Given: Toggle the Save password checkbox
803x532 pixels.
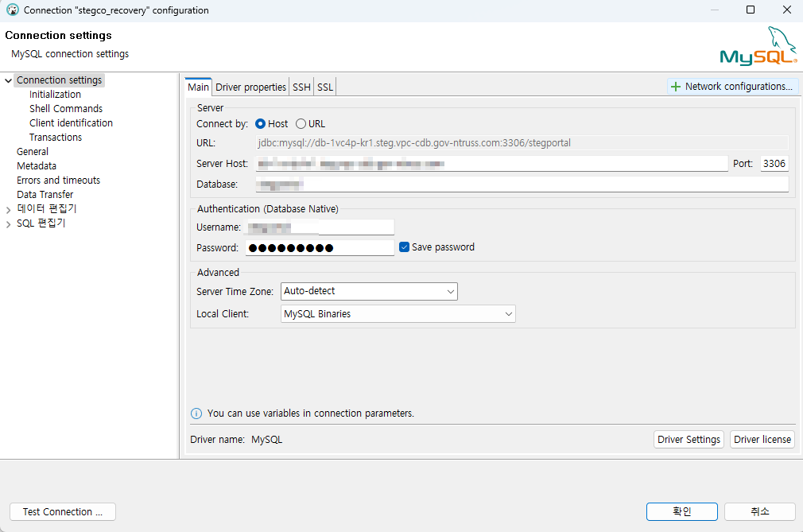Looking at the screenshot, I should (x=404, y=247).
